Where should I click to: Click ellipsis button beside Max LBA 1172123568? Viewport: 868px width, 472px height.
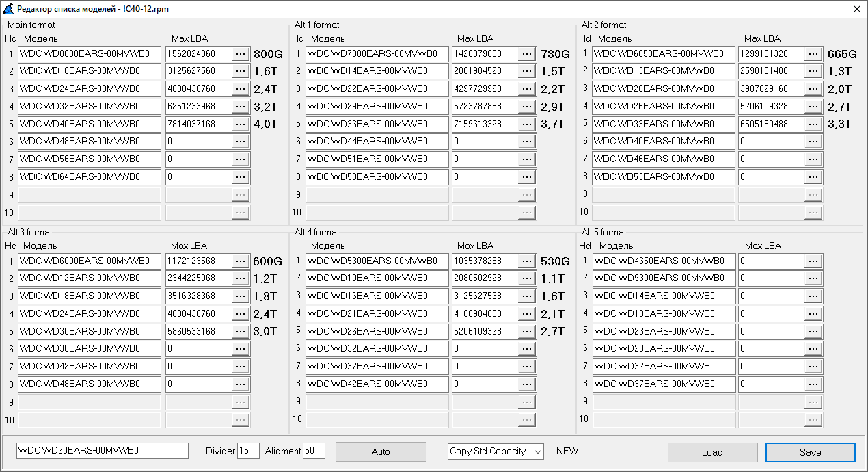241,261
